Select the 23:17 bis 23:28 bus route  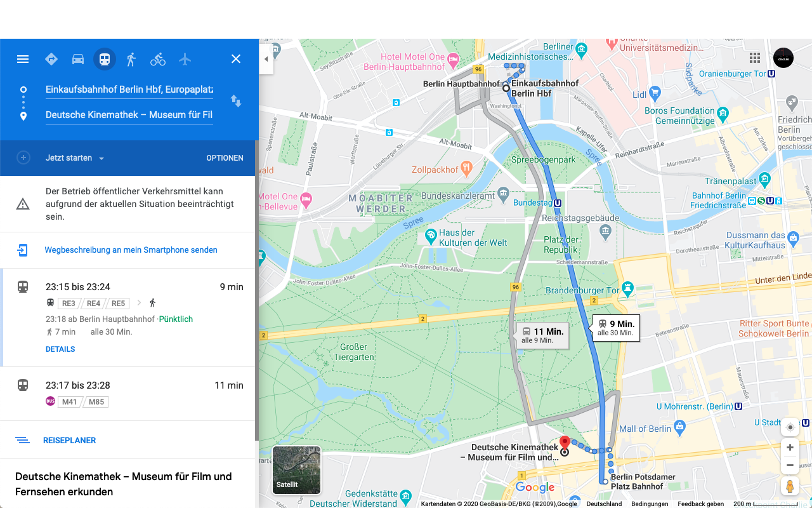(129, 394)
